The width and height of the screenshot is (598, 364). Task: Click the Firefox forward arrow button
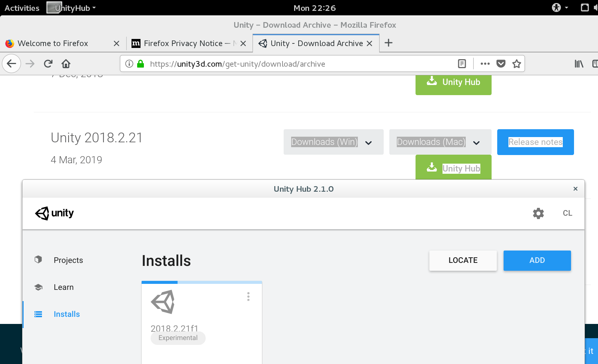30,64
